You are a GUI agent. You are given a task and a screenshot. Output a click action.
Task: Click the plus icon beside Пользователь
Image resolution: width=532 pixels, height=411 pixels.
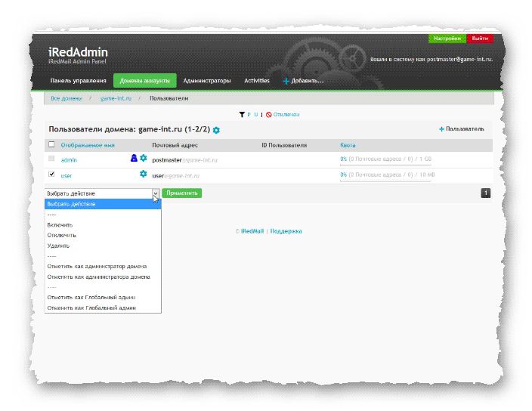click(441, 129)
